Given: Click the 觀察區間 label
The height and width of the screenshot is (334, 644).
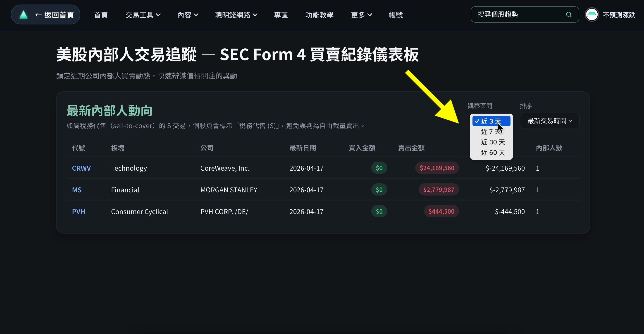Looking at the screenshot, I should 480,106.
